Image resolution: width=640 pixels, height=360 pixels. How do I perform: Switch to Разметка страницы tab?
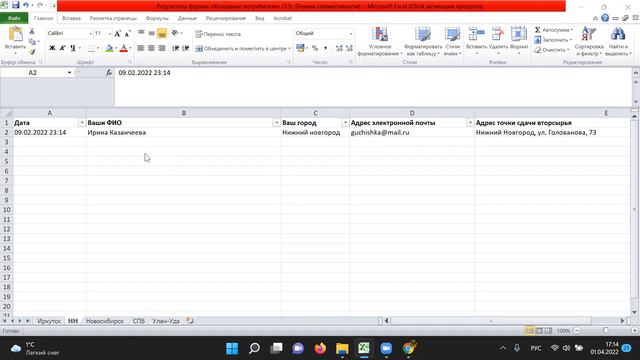coord(113,18)
